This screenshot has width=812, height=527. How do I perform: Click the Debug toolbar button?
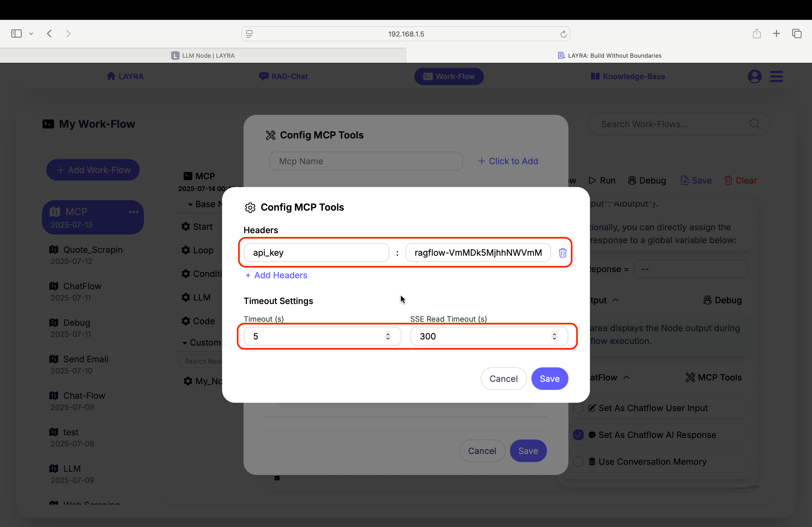coord(647,180)
